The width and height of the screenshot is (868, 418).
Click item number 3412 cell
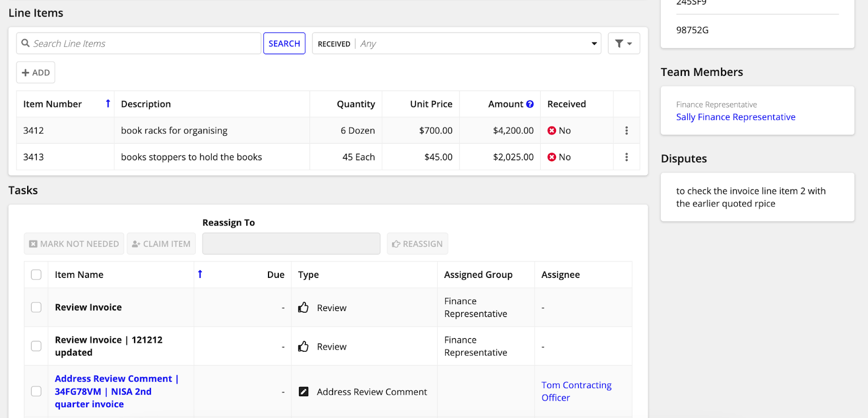34,130
